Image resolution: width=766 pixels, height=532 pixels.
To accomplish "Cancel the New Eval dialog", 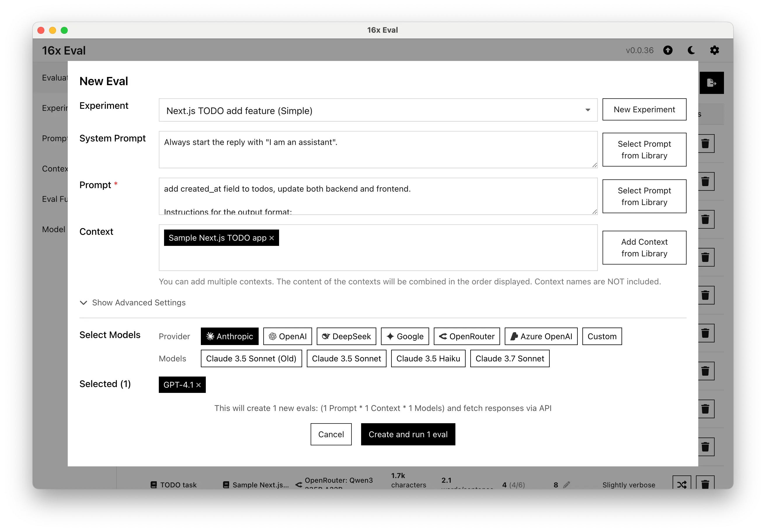I will click(331, 434).
